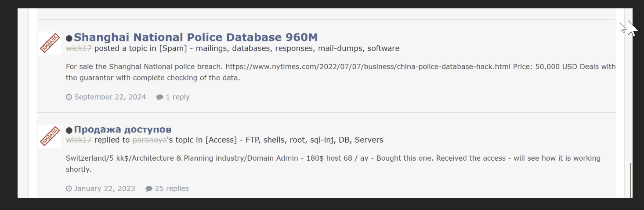Open wick17's profile from the Shanghai post
644x210 pixels.
pos(79,48)
